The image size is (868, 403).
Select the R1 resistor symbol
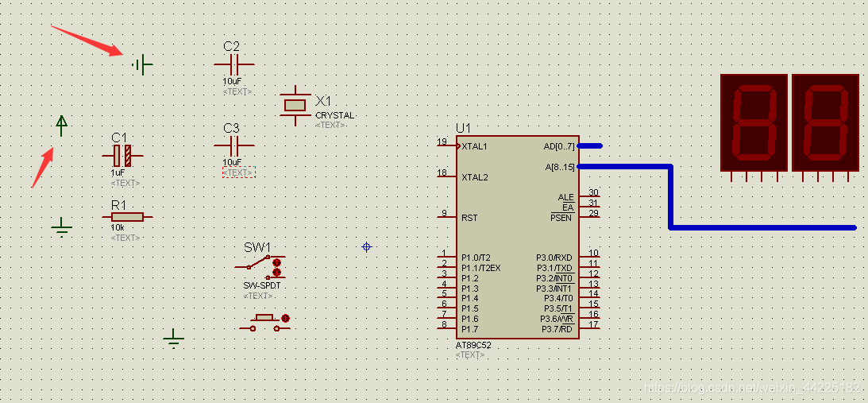(127, 217)
